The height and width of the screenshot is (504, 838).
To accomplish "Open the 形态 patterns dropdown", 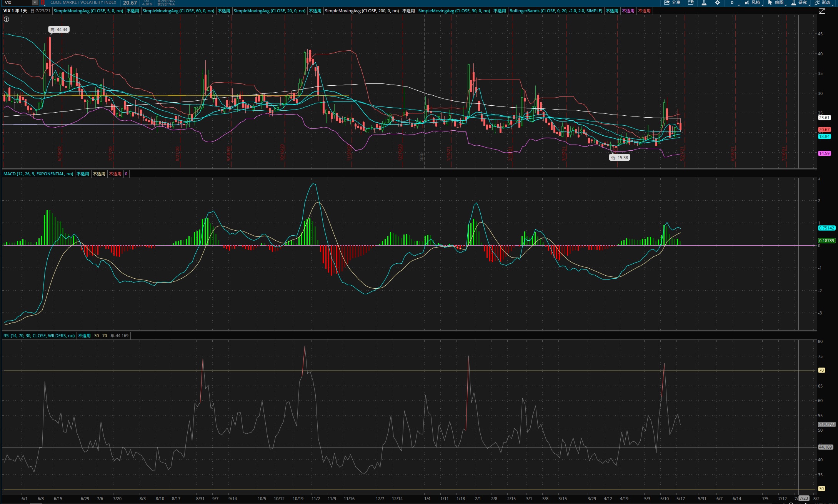I will 823,3.
